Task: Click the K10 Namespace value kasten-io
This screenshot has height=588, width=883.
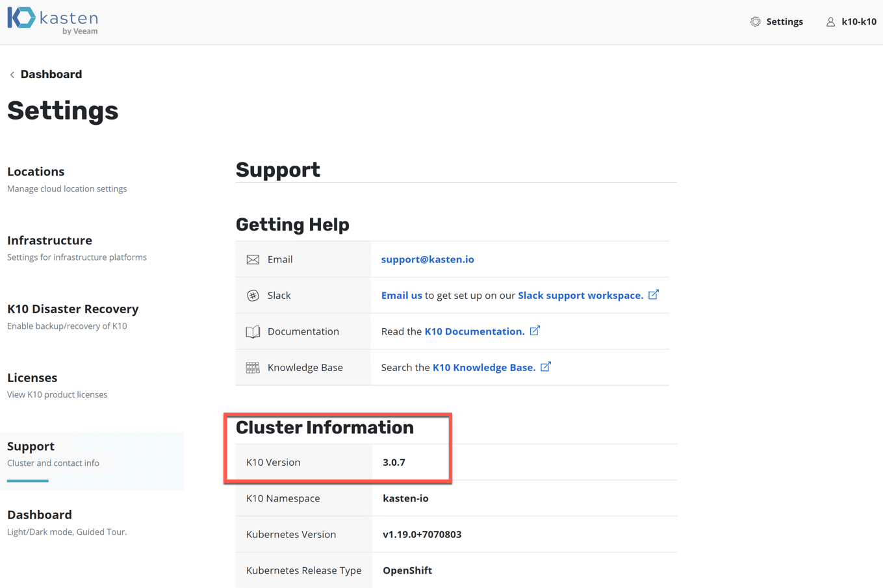Action: pos(405,498)
